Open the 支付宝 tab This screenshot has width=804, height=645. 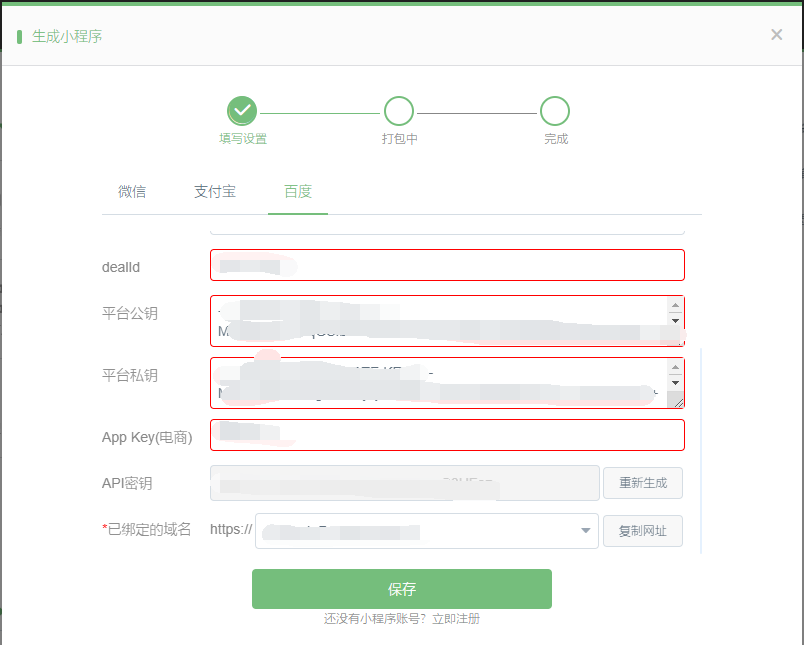(x=215, y=191)
